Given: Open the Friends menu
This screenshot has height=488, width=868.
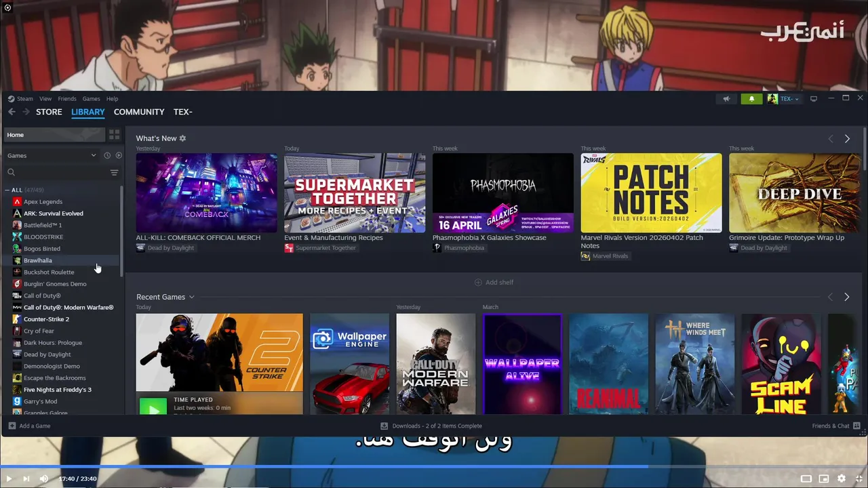Looking at the screenshot, I should [67, 99].
